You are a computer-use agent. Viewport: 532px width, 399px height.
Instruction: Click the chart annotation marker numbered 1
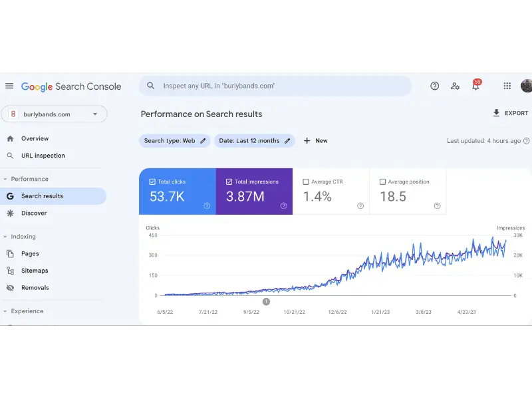[x=267, y=301]
